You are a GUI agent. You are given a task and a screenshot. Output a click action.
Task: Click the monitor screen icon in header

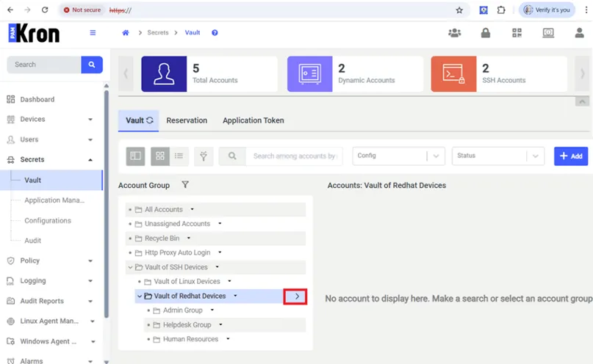click(548, 33)
